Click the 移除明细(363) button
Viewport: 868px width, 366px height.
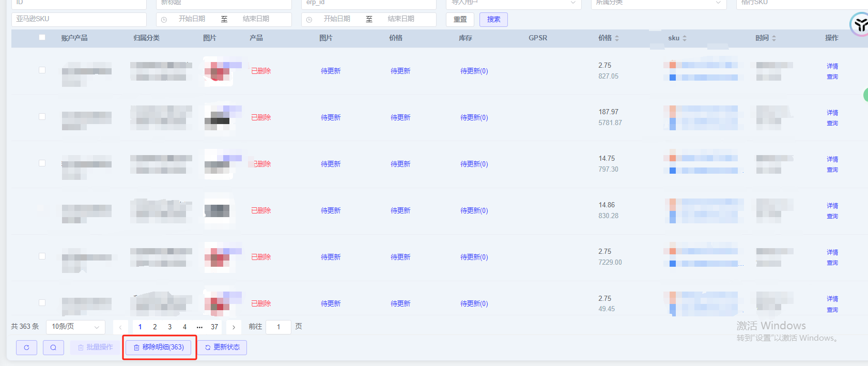pos(159,347)
